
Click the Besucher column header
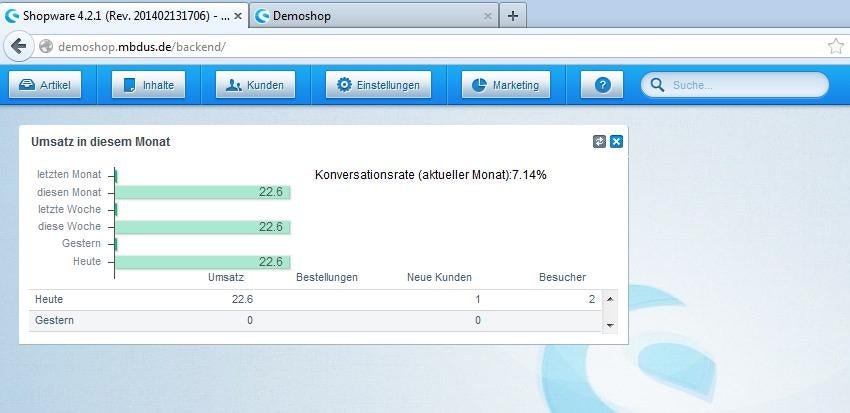[563, 277]
